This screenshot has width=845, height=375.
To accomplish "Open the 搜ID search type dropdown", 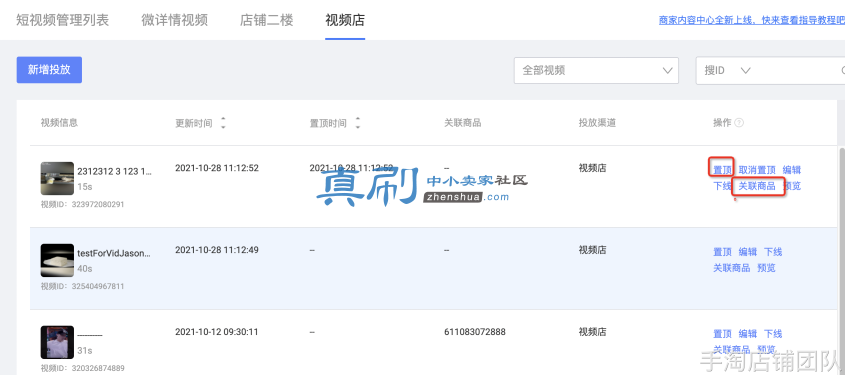I will point(728,71).
